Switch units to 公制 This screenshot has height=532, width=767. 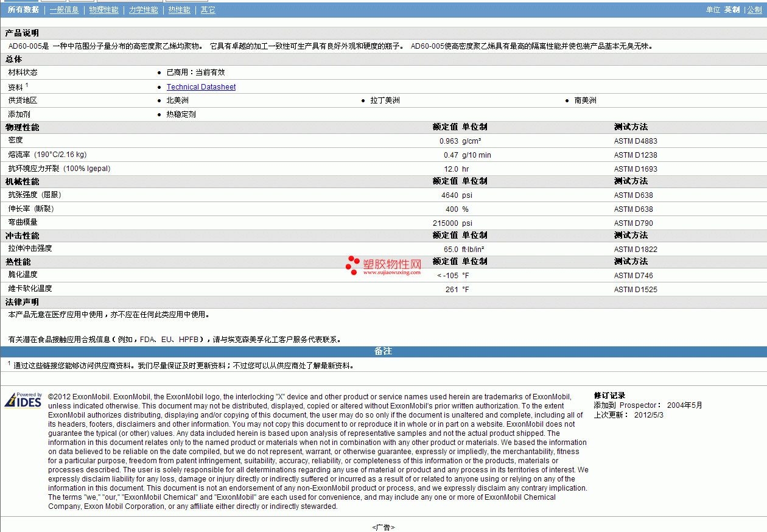755,10
